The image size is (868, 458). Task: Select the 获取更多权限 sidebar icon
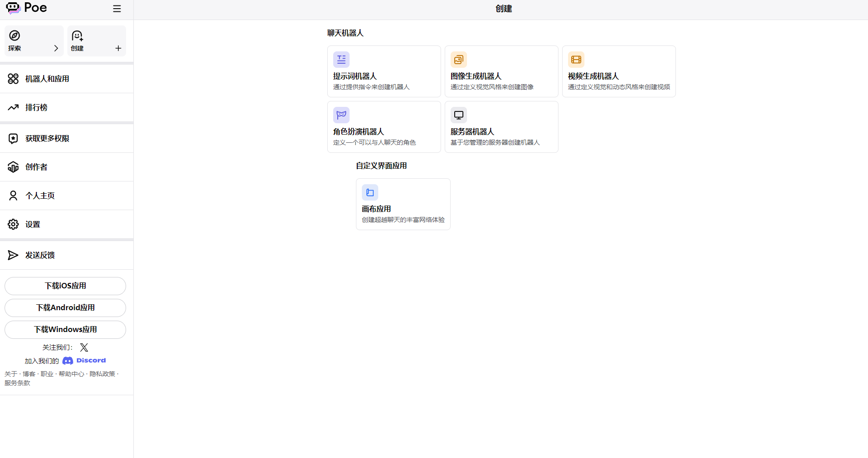point(13,138)
